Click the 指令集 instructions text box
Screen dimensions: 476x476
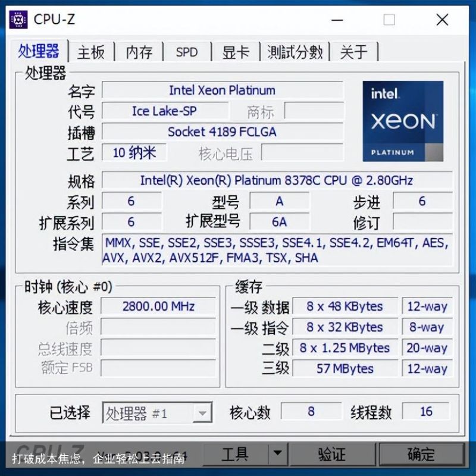[277, 250]
